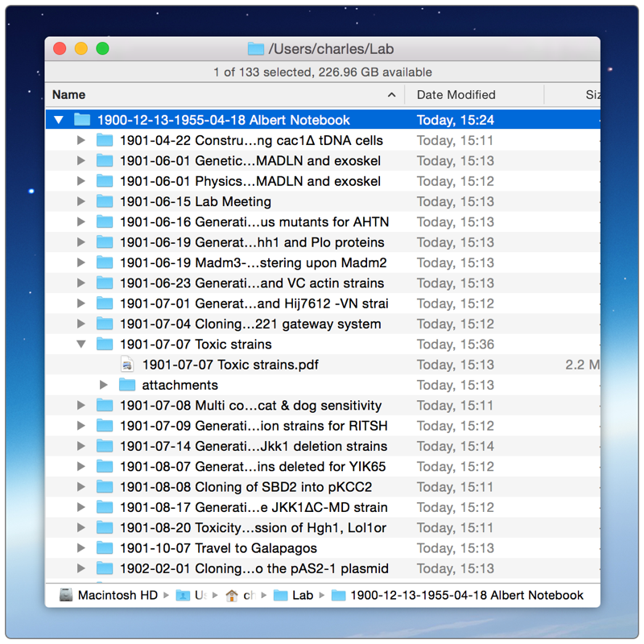The height and width of the screenshot is (644, 644).
Task: Click folder icon of 1901-08-07 Generat…ins deleted for YIK65
Action: click(x=105, y=467)
